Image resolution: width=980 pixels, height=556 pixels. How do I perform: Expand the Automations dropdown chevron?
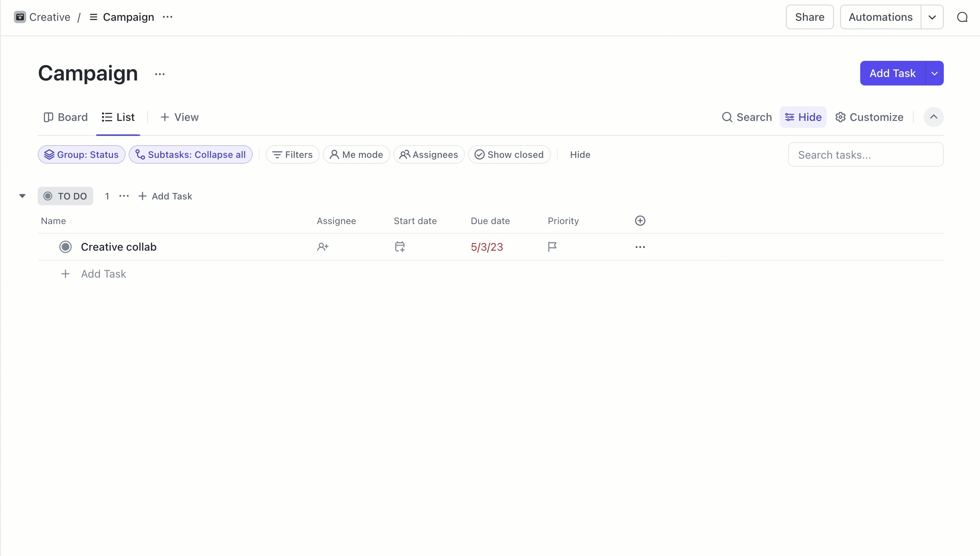pos(932,17)
